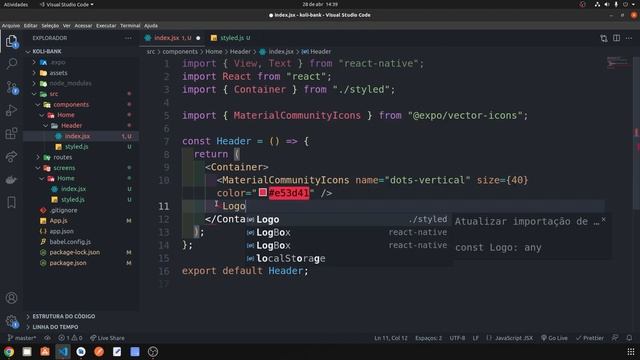The height and width of the screenshot is (360, 640).
Task: Click the eye watch icon in status bar
Action: (47, 338)
